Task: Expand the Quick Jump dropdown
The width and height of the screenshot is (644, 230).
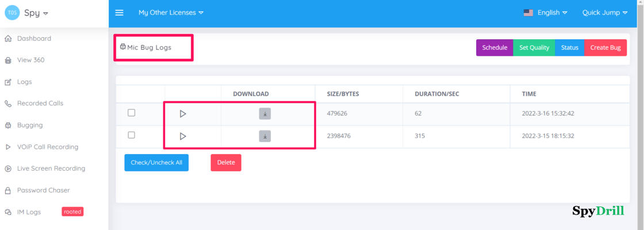Action: tap(604, 13)
